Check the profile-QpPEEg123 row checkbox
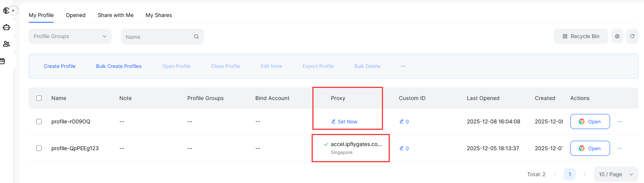This screenshot has height=183, width=644. [39, 148]
